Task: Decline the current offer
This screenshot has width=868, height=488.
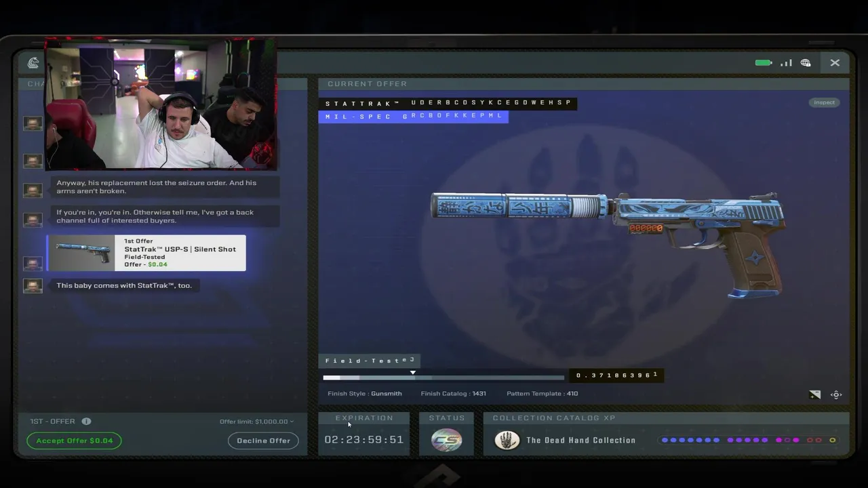Action: (x=263, y=441)
